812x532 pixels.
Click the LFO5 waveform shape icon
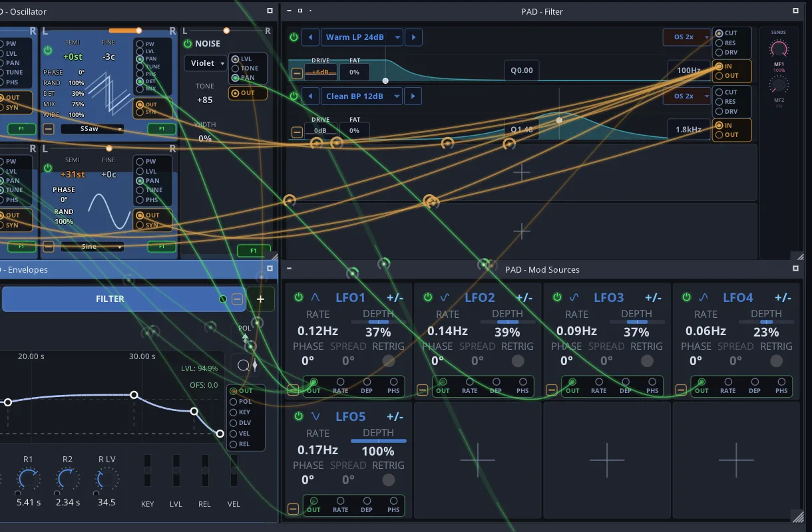[315, 416]
